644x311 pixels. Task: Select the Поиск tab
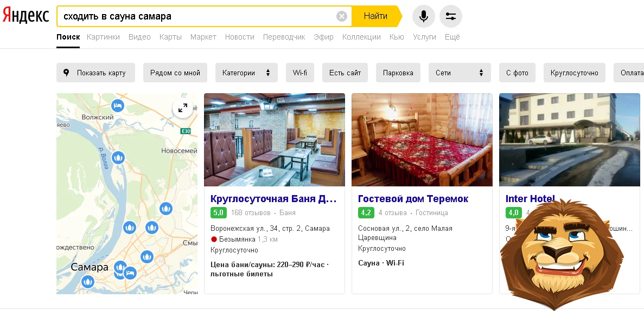click(x=68, y=37)
